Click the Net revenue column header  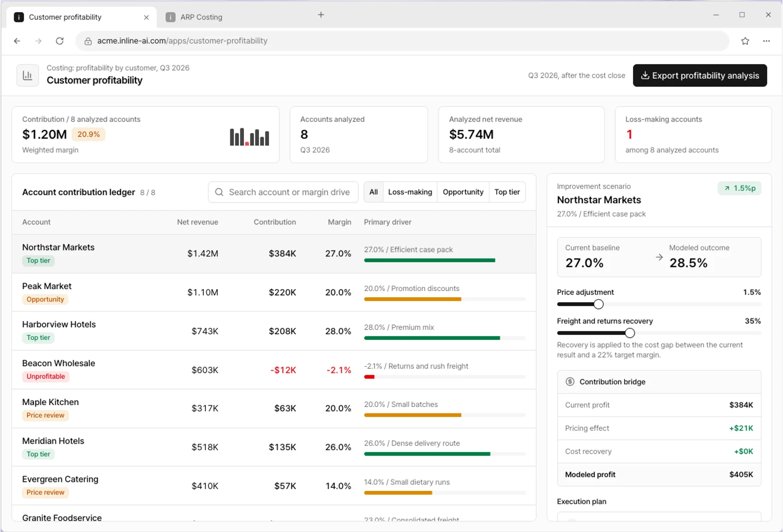[197, 222]
